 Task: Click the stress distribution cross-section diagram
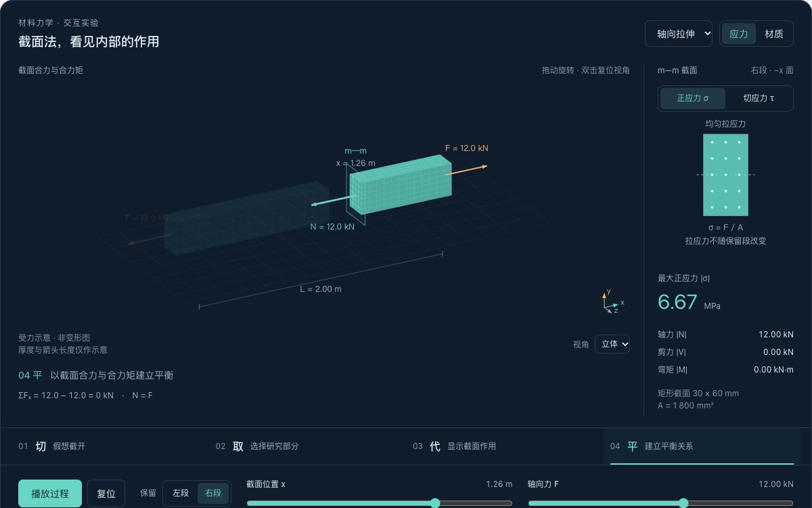[x=725, y=175]
